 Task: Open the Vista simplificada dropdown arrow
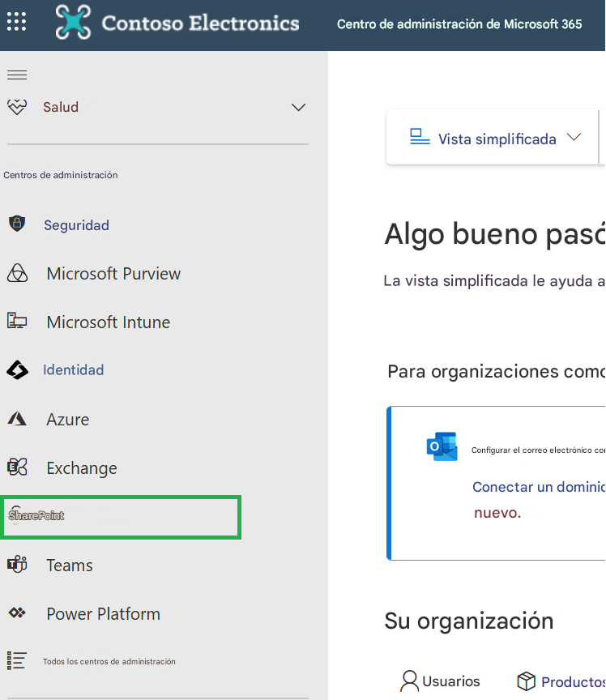574,137
